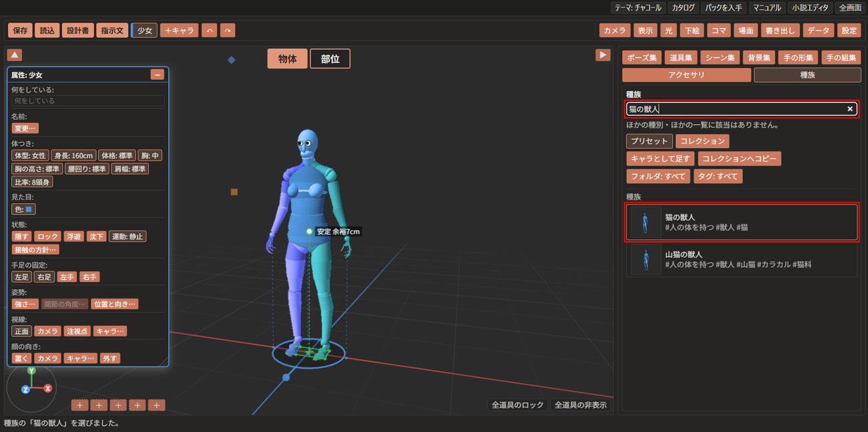Screen dimensions: 868x432
Task: Switch viewport mode to 部位
Action: coord(330,59)
